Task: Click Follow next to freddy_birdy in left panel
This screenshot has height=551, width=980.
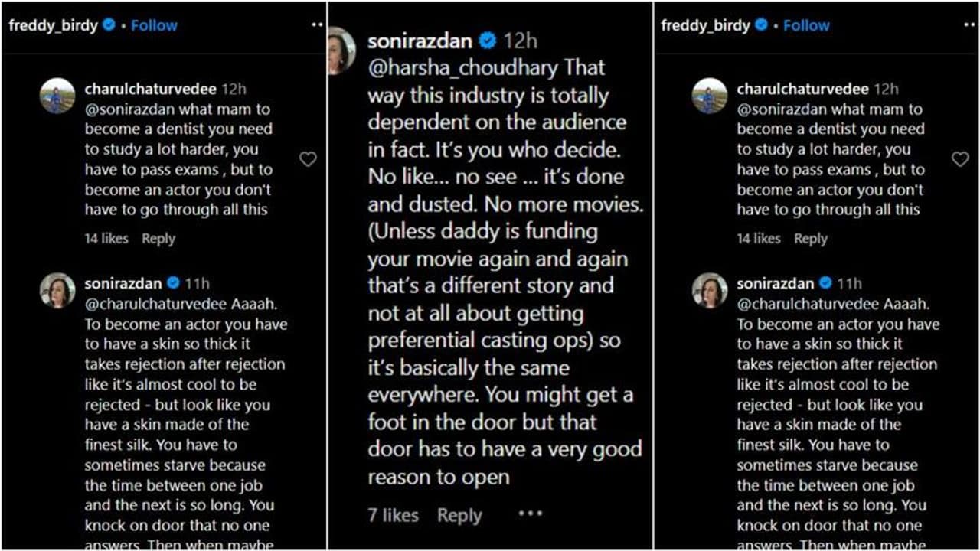Action: [154, 25]
